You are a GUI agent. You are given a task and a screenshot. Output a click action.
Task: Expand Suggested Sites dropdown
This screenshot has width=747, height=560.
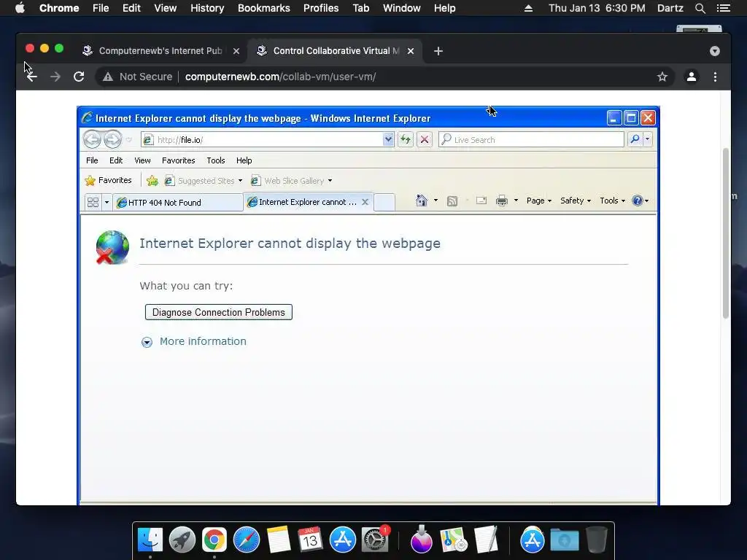[240, 181]
